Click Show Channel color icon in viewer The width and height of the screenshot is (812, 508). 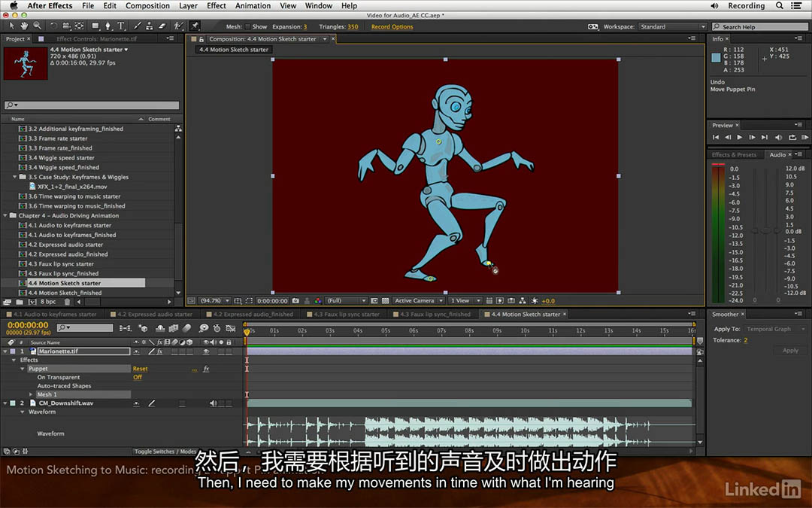click(318, 300)
